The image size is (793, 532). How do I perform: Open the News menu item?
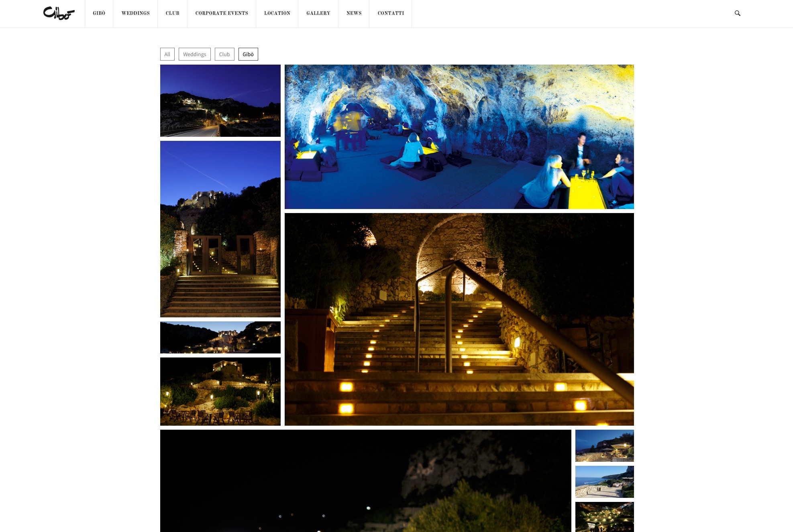tap(354, 13)
